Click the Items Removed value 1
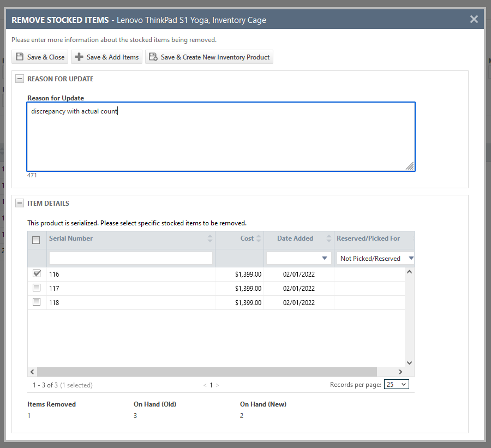Screen dimensions: 491x448 [x=29, y=416]
